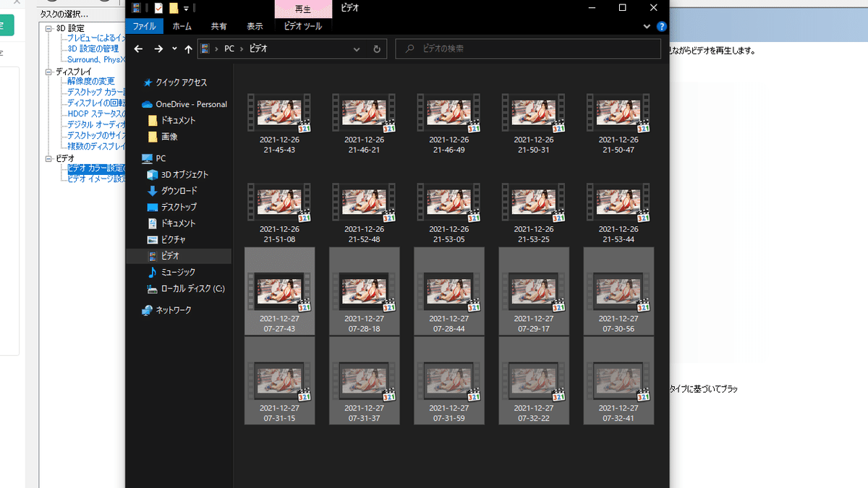Click the ローカル ディスク (C:) drive icon
Viewport: 868px width, 488px height.
click(153, 288)
